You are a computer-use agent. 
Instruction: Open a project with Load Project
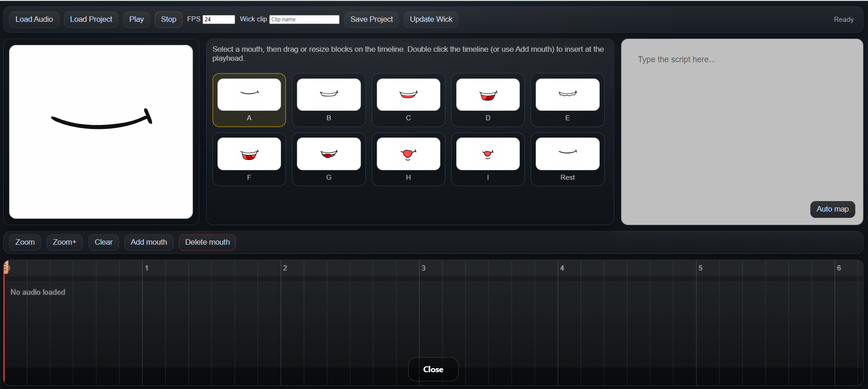[91, 20]
